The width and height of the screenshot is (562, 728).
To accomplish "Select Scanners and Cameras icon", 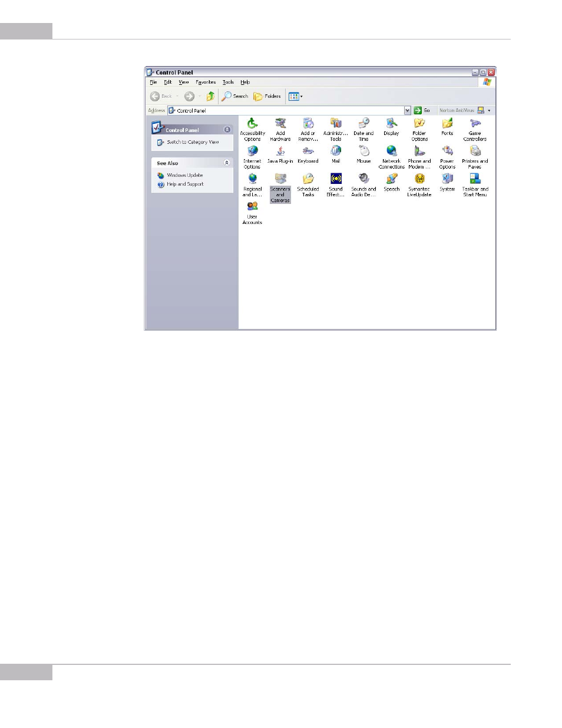I will click(280, 188).
